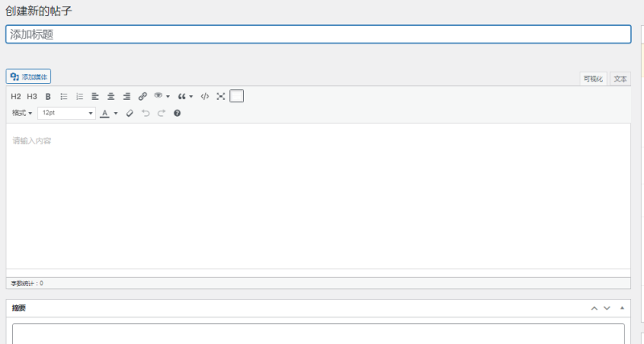Open the 12pt font size dropdown
The height and width of the screenshot is (344, 644).
pyautogui.click(x=67, y=113)
